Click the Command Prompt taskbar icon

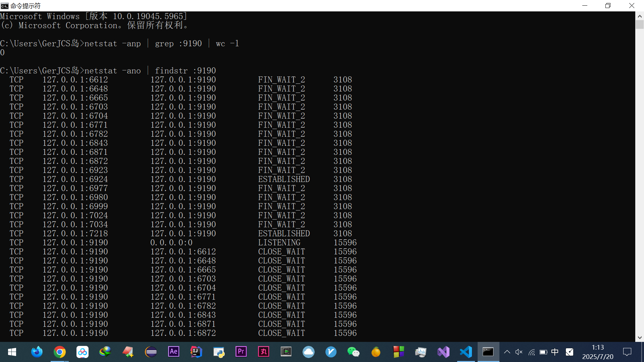coord(488,352)
